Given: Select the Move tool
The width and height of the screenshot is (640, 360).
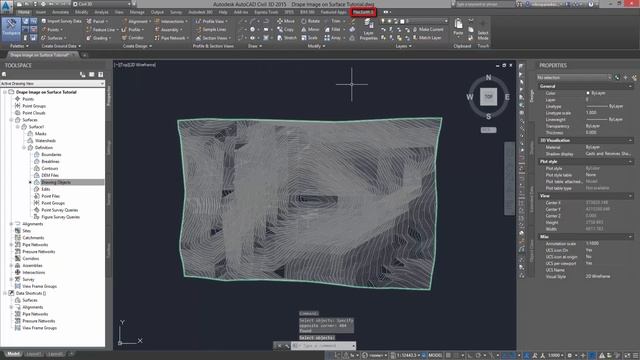Looking at the screenshot, I should [286, 21].
